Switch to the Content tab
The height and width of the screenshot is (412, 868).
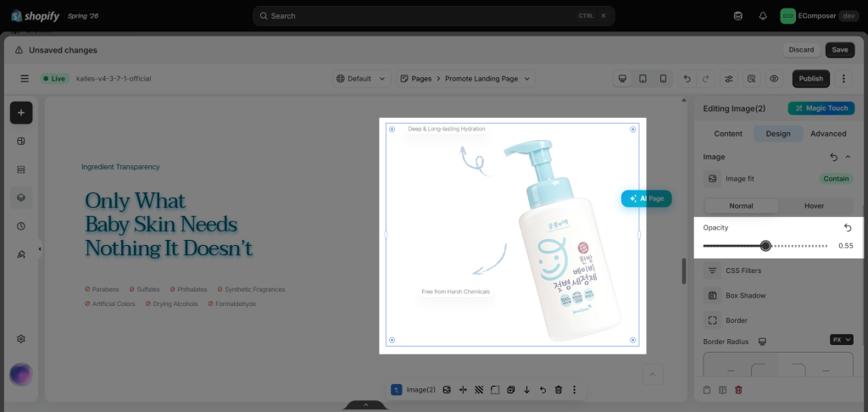[x=728, y=133]
